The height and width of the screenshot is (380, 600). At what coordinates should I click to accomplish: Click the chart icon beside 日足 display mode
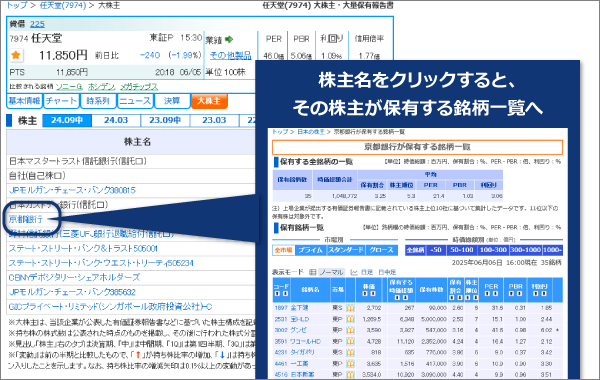[x=354, y=272]
